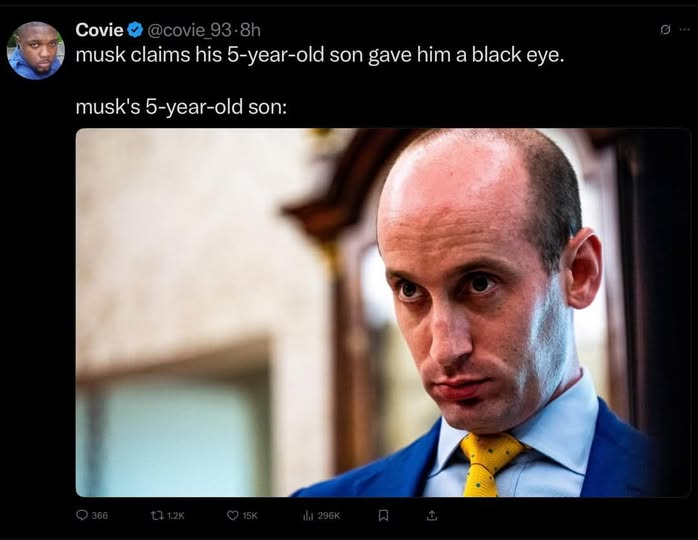Click the 15K likes count
Image resolution: width=698 pixels, height=540 pixels.
[250, 516]
